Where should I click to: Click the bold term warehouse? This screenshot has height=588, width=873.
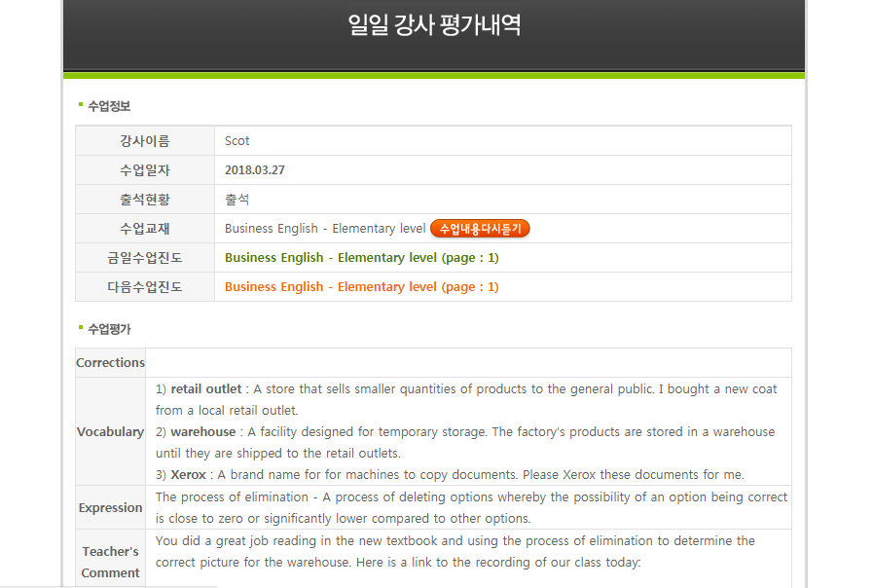click(203, 431)
